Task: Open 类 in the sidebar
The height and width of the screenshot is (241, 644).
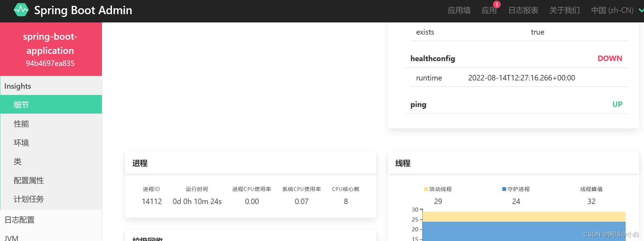Action: 51,161
